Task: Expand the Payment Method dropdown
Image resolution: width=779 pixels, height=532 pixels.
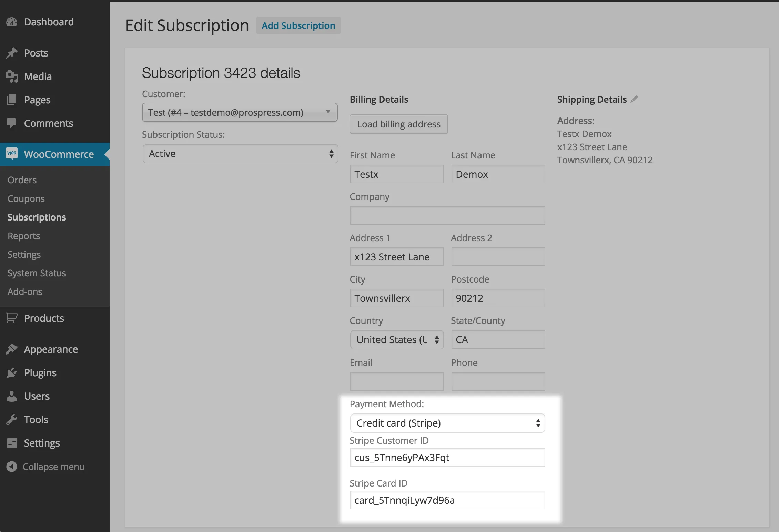Action: [447, 422]
